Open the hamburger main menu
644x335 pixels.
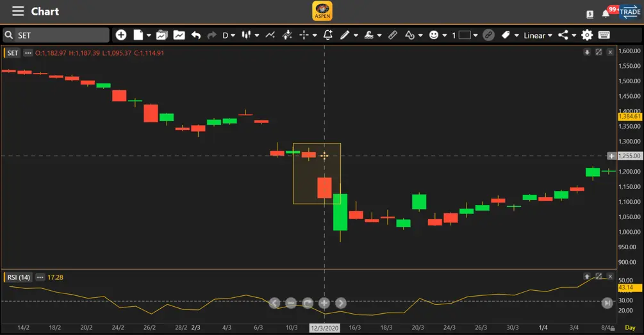coord(18,12)
